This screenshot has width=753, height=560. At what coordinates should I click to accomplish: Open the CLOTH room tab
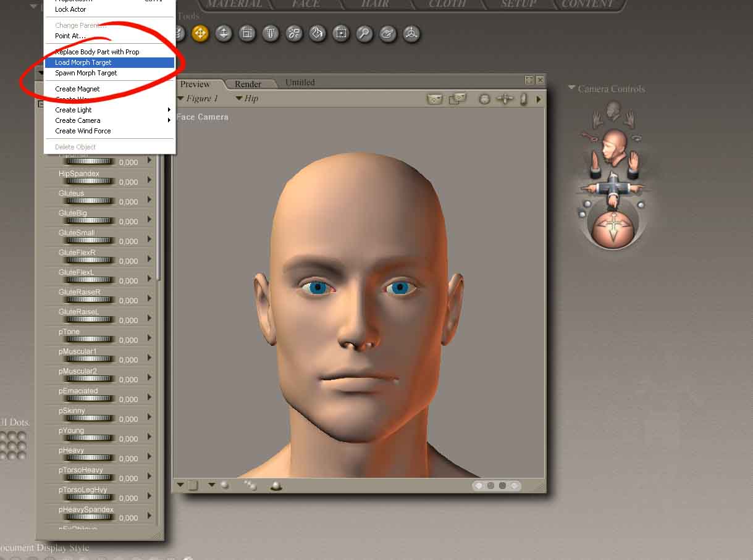447,4
